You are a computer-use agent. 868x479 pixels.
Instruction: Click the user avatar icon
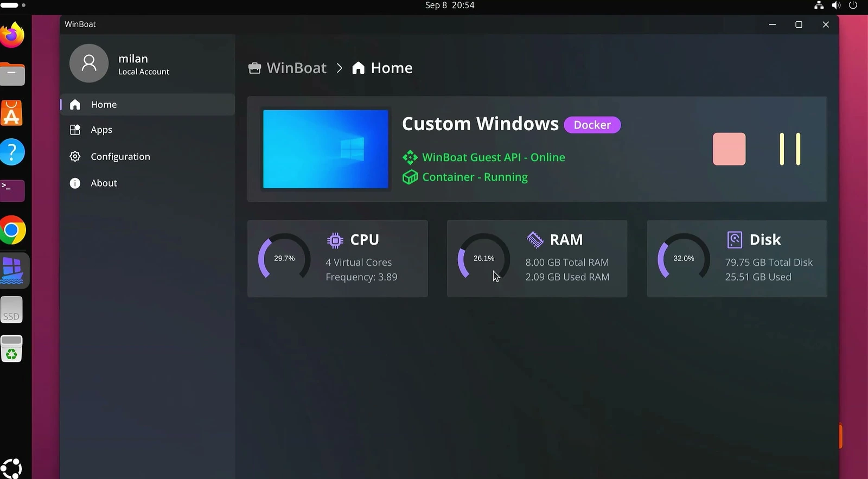coord(89,63)
